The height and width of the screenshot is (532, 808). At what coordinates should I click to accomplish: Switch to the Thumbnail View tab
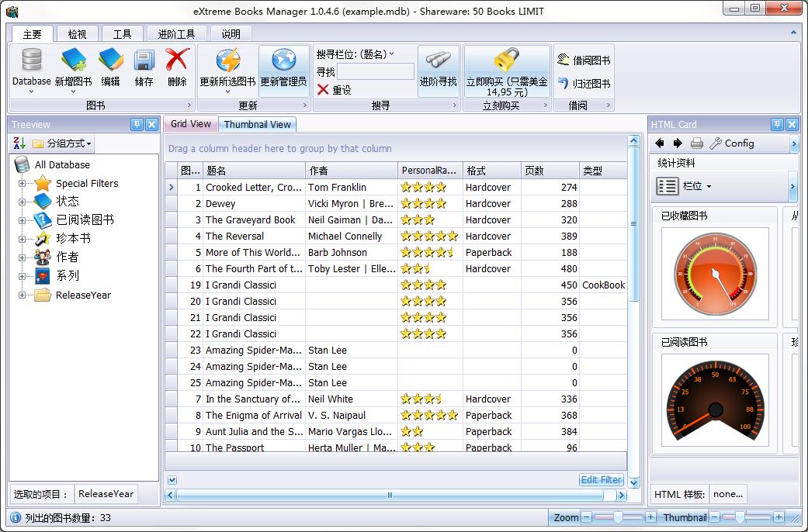tap(257, 124)
